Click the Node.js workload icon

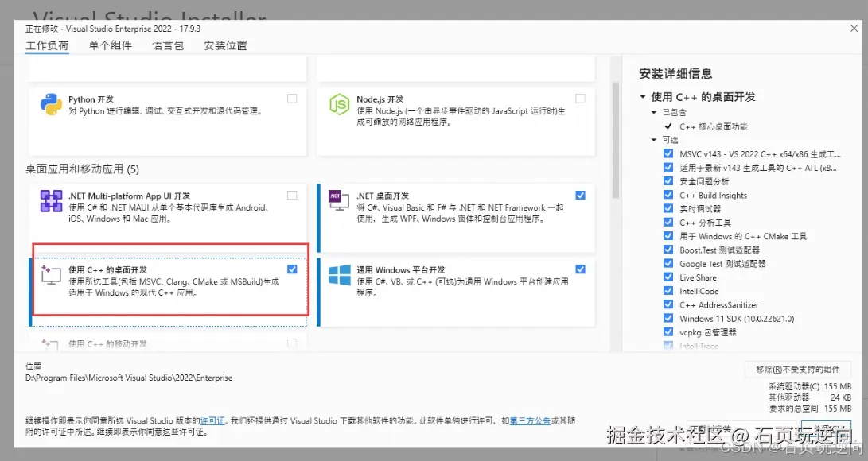(340, 103)
